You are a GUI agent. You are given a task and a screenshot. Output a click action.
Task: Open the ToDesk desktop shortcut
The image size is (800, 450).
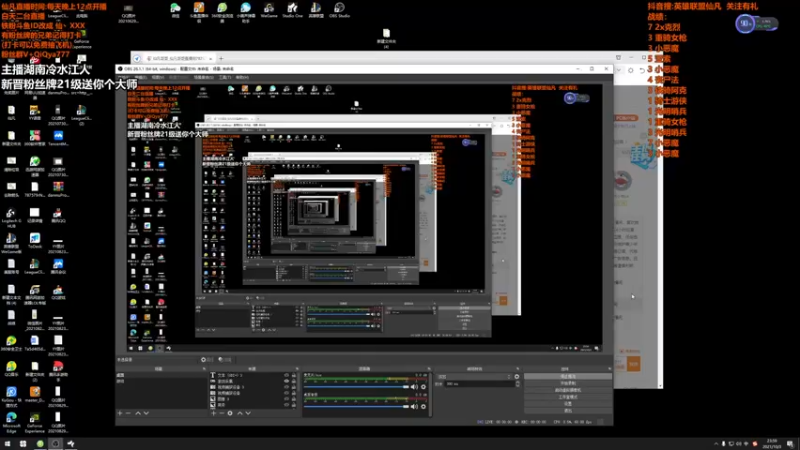pyautogui.click(x=35, y=241)
